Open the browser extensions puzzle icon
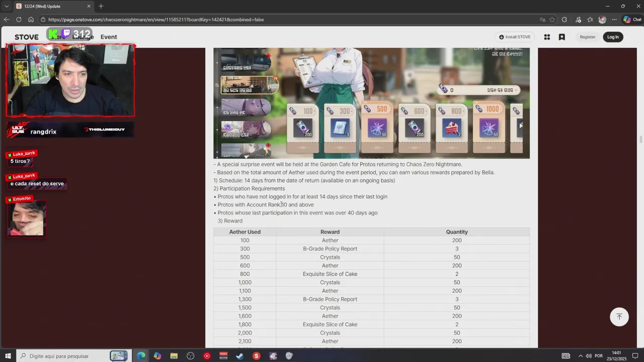The height and width of the screenshot is (362, 644). click(564, 20)
